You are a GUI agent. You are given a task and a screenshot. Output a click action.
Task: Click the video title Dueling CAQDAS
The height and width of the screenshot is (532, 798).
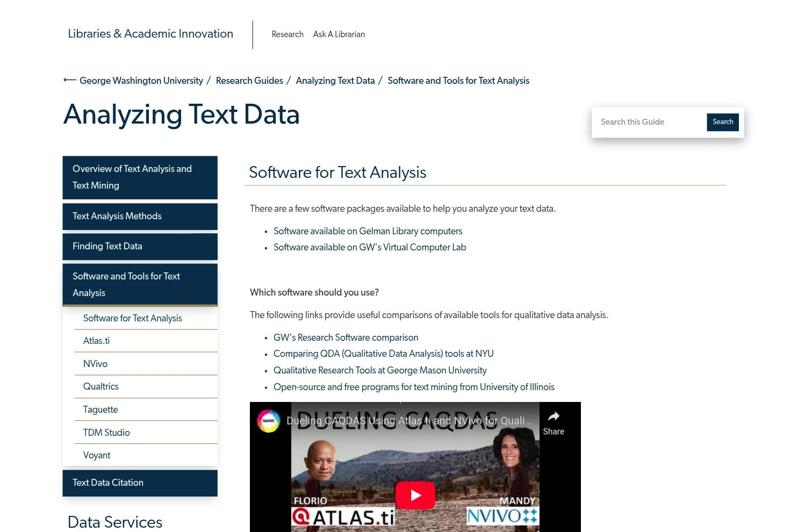409,421
